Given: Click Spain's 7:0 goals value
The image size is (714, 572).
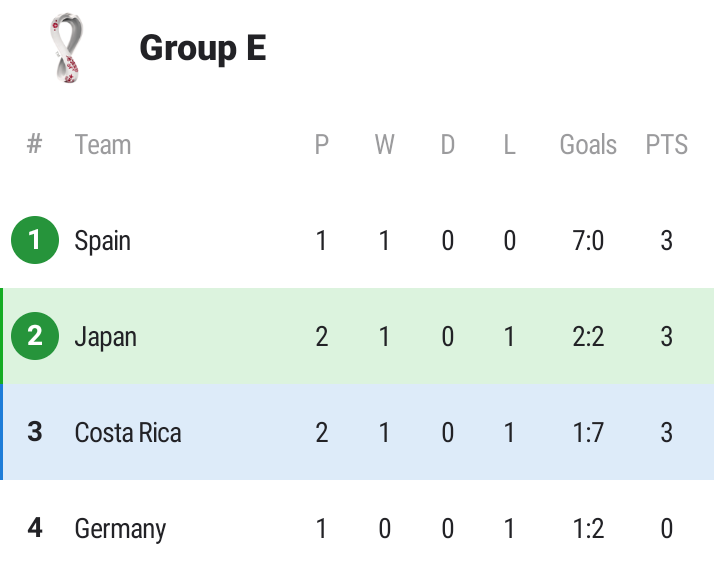Looking at the screenshot, I should (x=588, y=240).
